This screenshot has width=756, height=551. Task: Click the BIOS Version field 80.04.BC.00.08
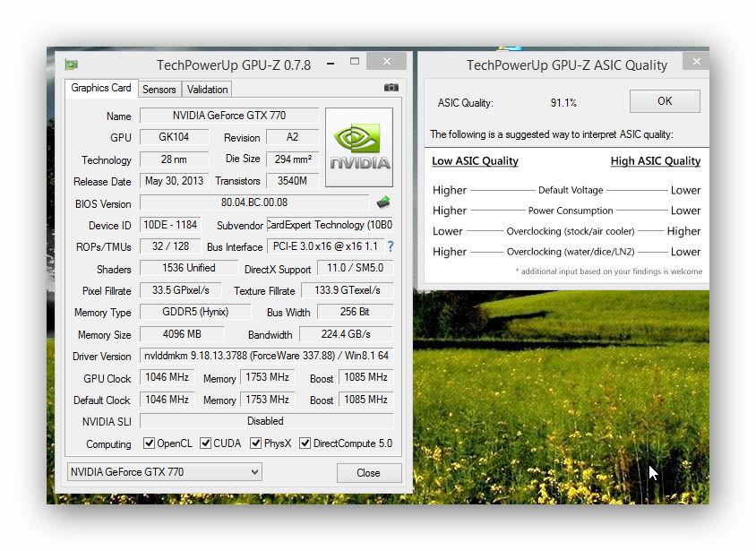[254, 202]
